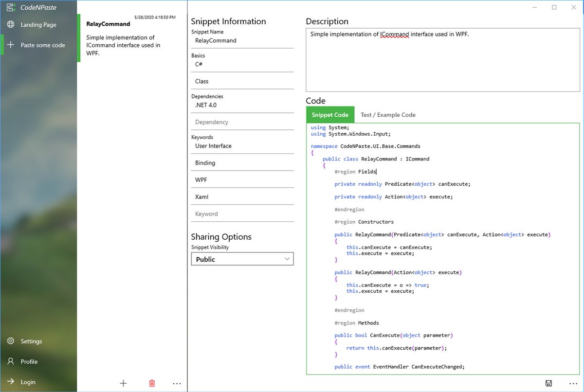Viewport: 584px width, 392px height.
Task: Click the CodeNPaste logo icon
Action: (x=11, y=8)
